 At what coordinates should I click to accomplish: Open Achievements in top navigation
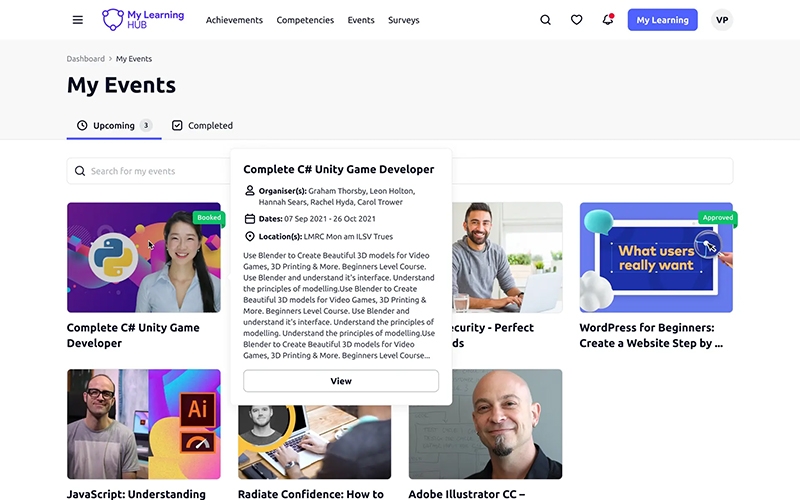234,20
